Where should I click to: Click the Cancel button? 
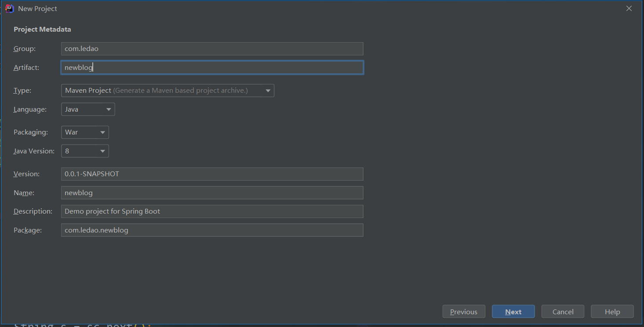(563, 311)
